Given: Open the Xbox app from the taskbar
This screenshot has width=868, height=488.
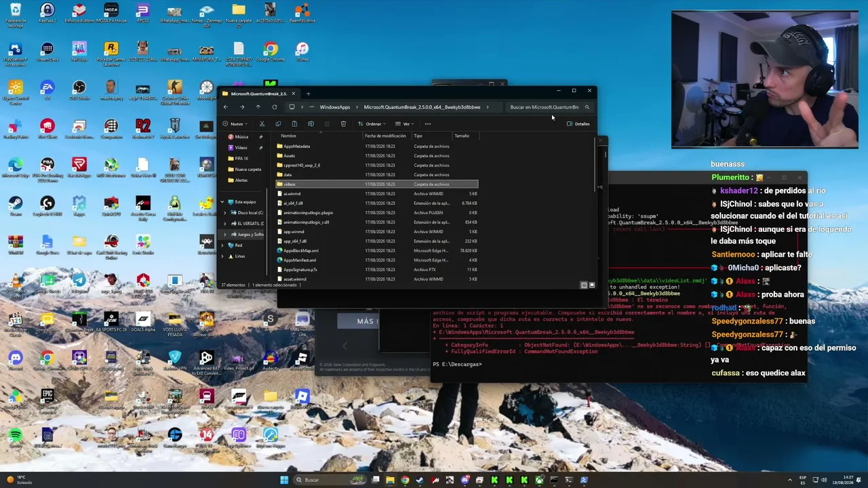Looking at the screenshot, I should [x=539, y=480].
